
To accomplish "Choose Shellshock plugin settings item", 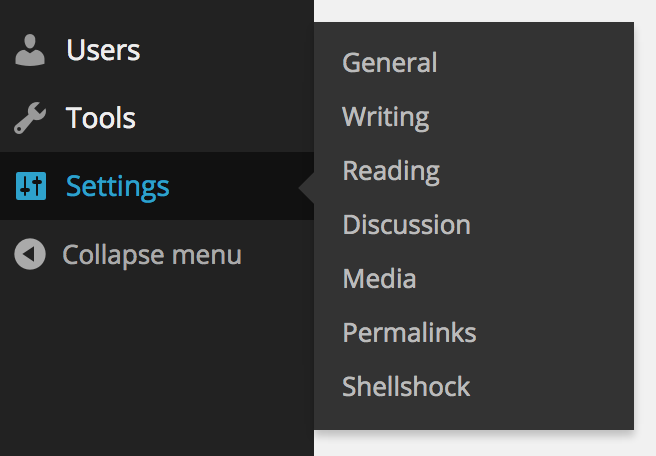I will pos(406,386).
